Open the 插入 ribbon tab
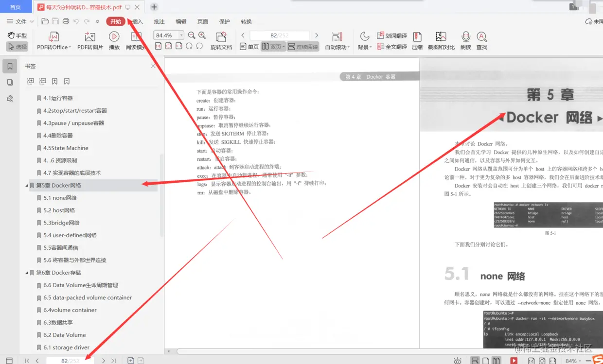The height and width of the screenshot is (364, 603). (x=138, y=21)
